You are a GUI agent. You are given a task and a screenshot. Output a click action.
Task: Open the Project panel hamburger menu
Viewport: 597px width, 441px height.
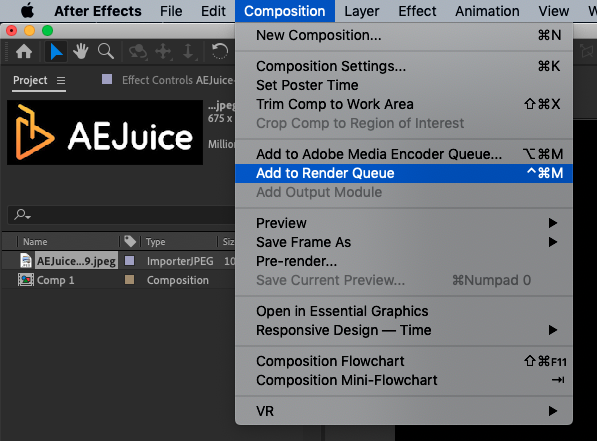coord(61,81)
